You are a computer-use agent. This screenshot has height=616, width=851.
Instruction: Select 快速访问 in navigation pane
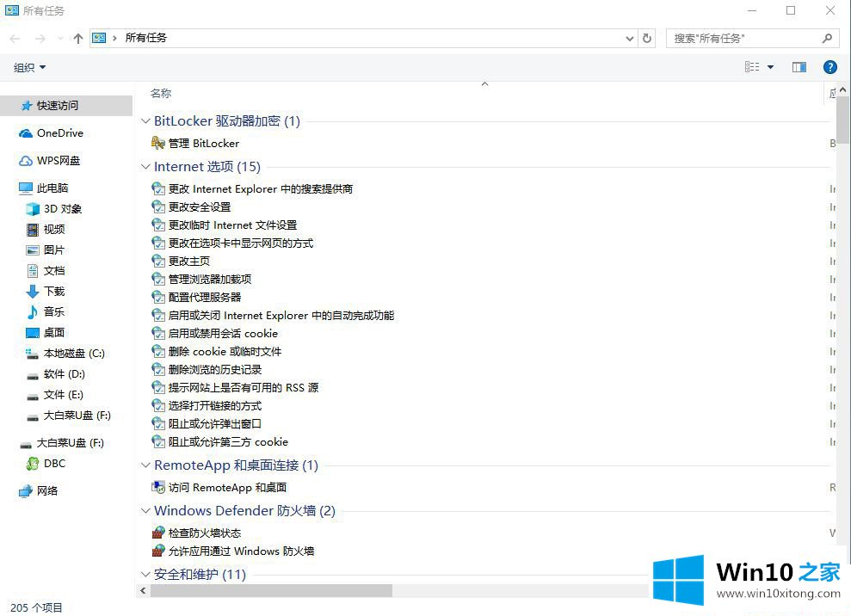pos(66,105)
